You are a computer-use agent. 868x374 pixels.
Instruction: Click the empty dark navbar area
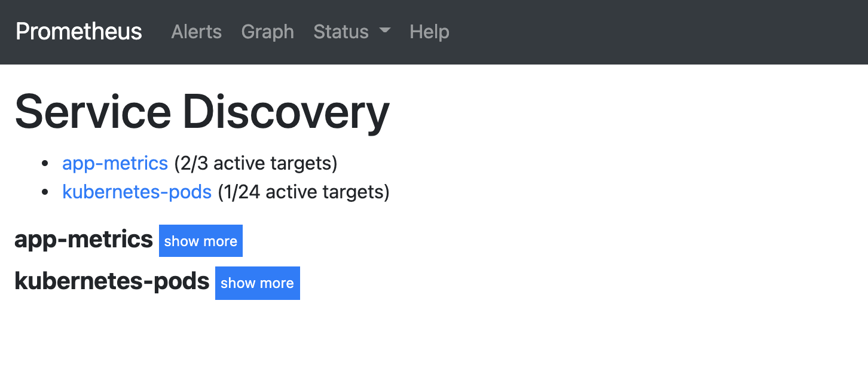point(658,32)
